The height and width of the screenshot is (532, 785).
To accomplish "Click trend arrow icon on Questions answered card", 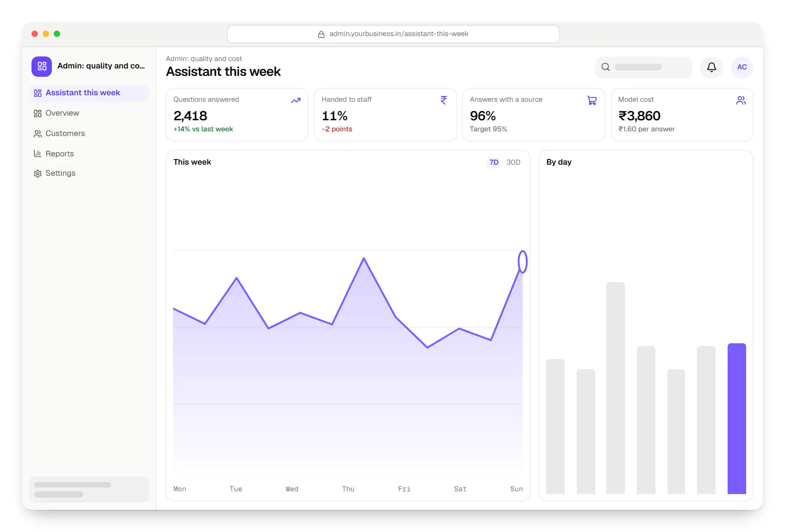I will tap(296, 100).
